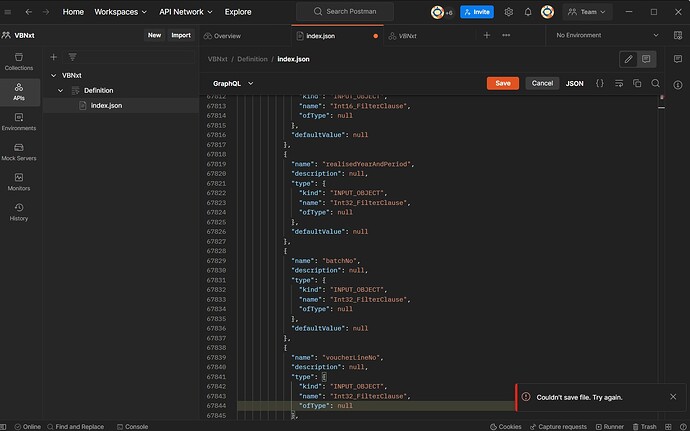Open notifications bell icon
The height and width of the screenshot is (431, 690).
click(528, 12)
